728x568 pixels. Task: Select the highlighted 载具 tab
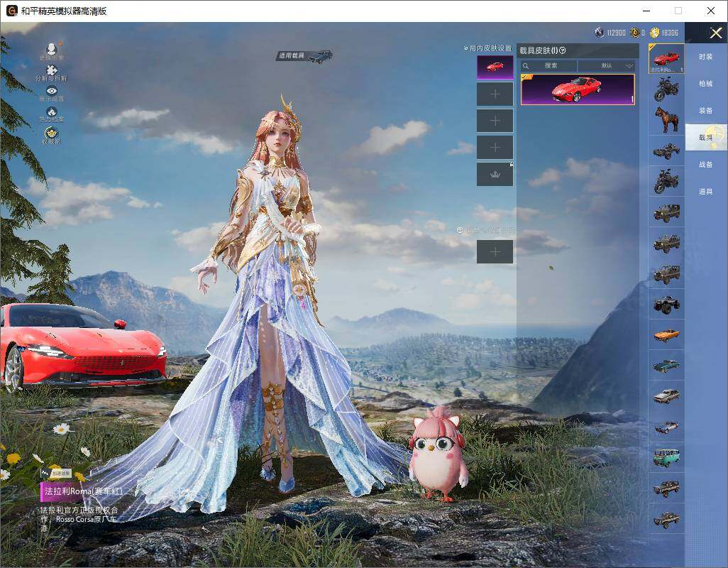706,138
